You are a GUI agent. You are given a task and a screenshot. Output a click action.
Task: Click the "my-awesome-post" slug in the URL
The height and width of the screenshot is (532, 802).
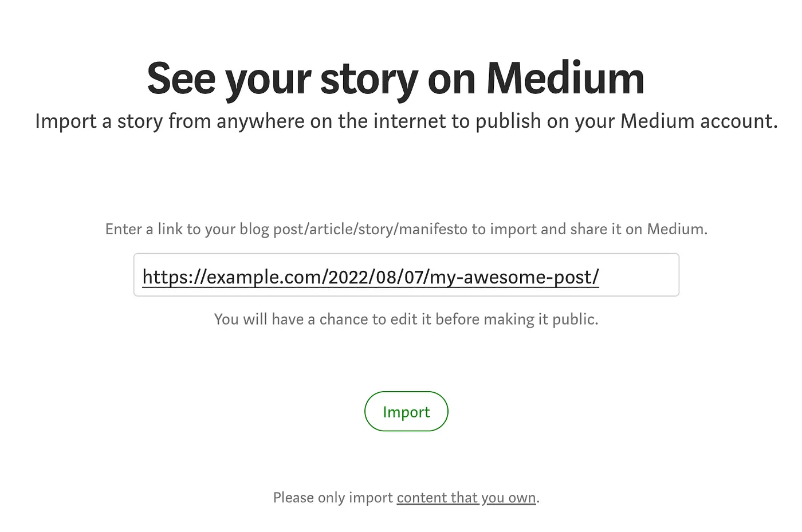[x=510, y=277]
